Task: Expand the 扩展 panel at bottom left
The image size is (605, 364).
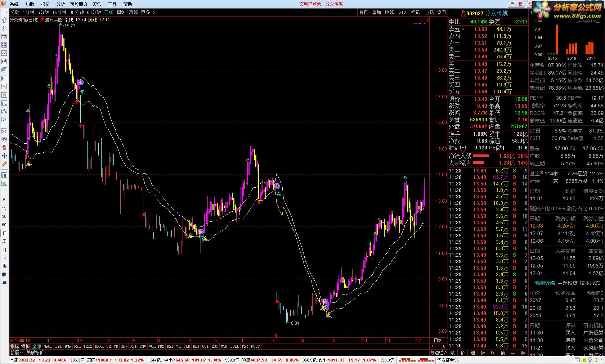Action: pyautogui.click(x=17, y=352)
